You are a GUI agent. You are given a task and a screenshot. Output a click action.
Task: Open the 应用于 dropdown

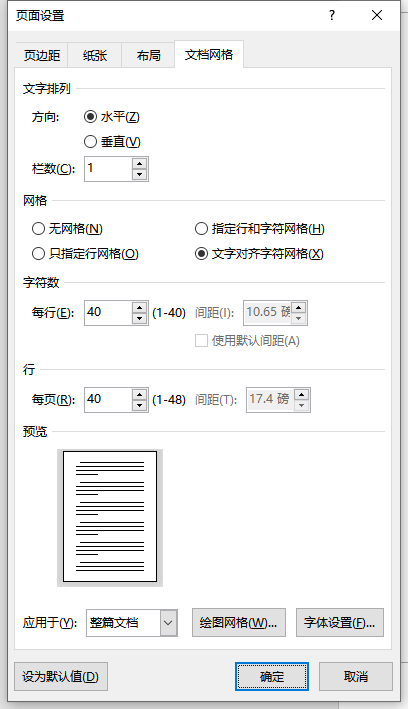169,623
